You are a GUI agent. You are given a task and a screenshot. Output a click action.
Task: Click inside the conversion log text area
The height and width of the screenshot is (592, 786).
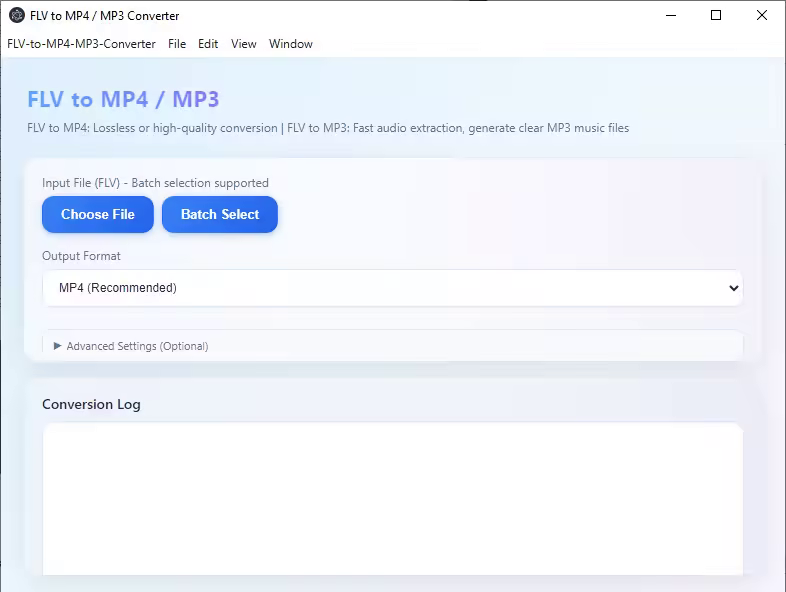pyautogui.click(x=392, y=498)
